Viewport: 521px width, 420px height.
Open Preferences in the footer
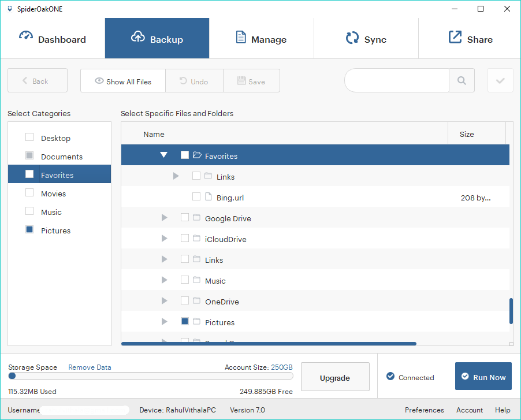coord(425,410)
